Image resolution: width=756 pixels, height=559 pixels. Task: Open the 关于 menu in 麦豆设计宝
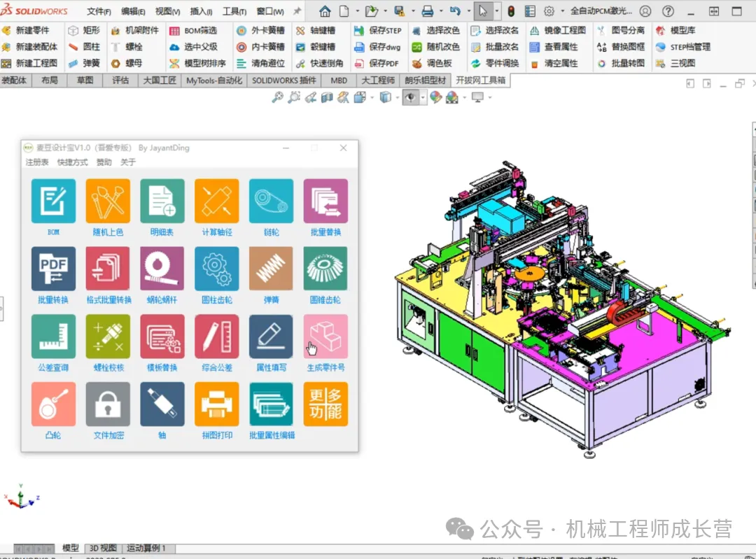[128, 162]
